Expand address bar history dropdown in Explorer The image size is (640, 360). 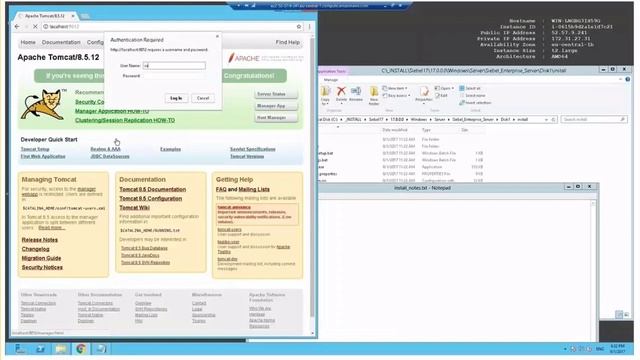pos(546,120)
